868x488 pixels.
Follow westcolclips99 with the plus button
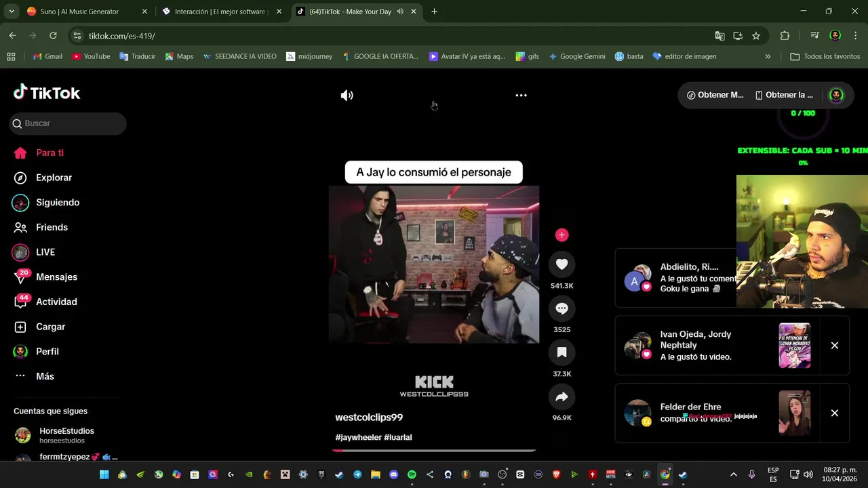point(561,235)
